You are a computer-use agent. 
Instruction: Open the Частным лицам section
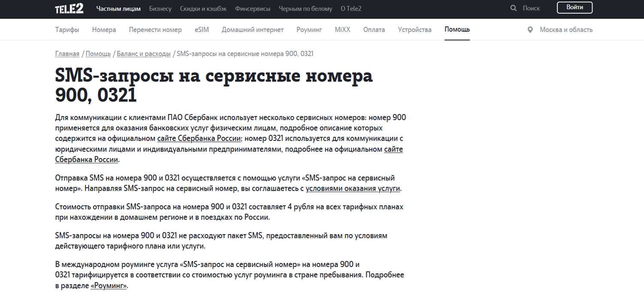tap(118, 9)
